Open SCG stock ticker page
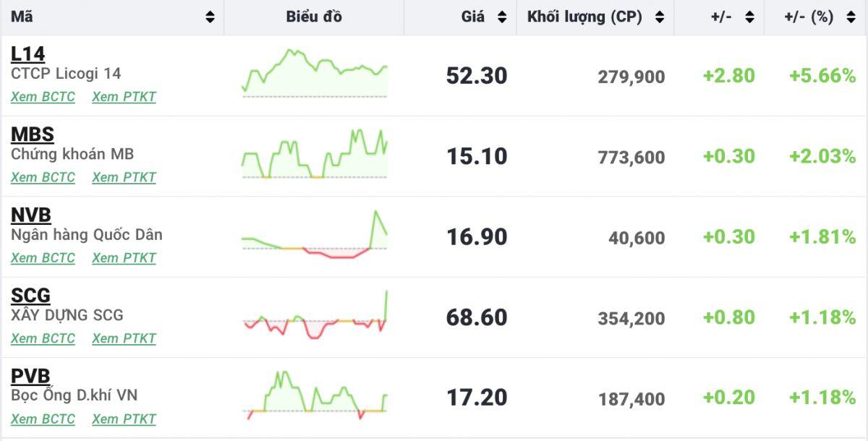868x441 pixels. tap(30, 295)
